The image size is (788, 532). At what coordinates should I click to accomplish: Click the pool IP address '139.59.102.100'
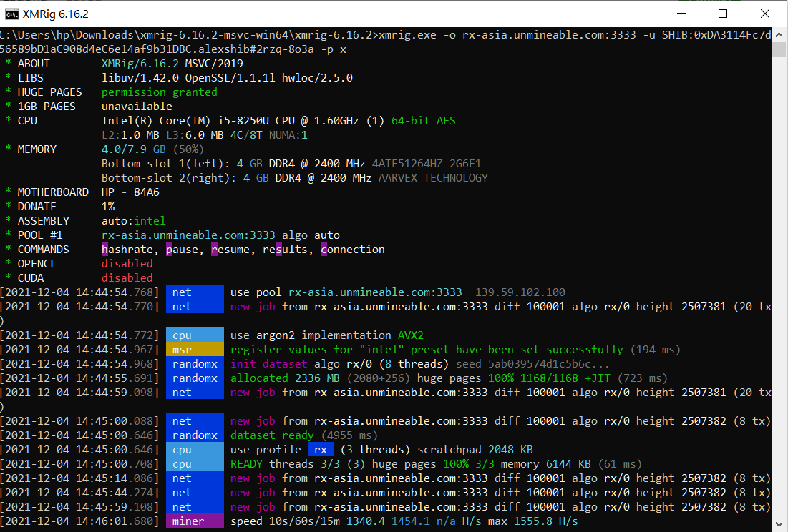[x=520, y=292]
